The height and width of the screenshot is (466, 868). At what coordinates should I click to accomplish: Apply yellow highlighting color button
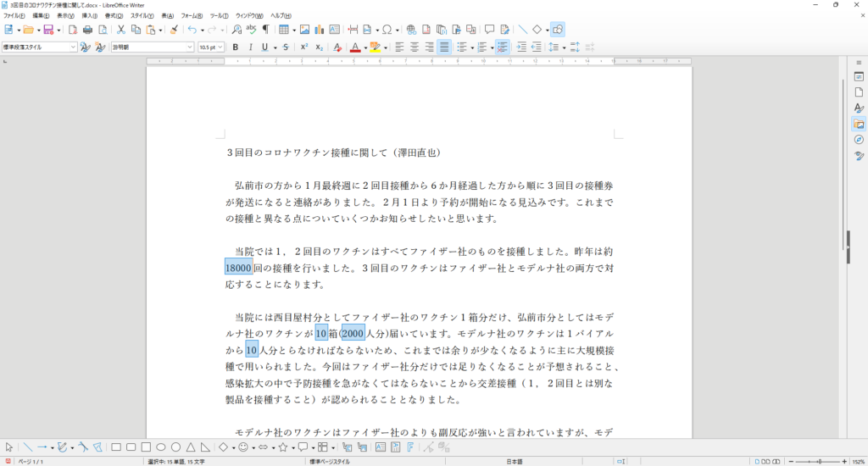[376, 47]
